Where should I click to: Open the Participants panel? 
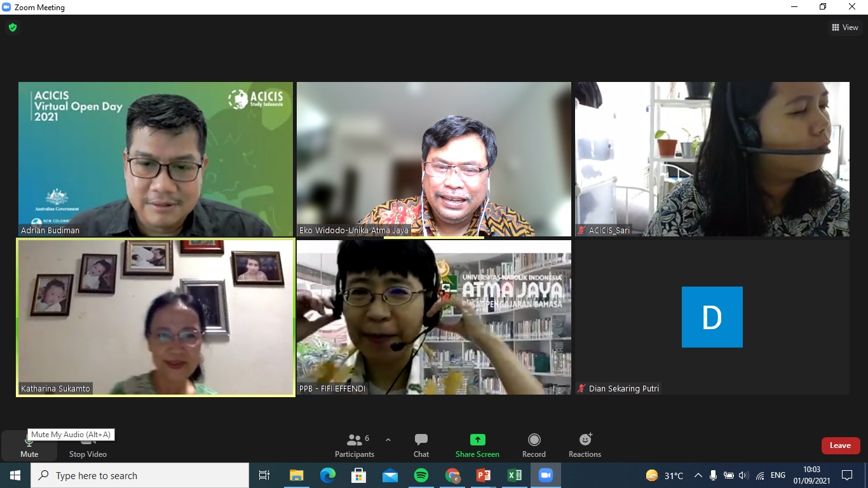(355, 445)
